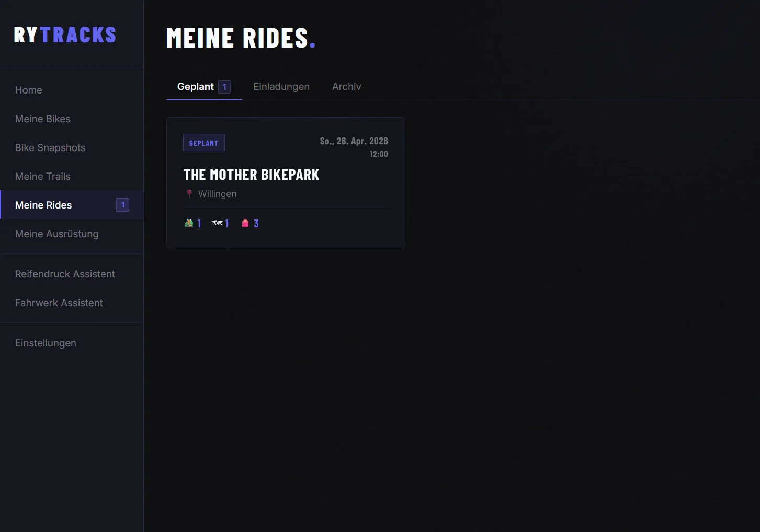760x532 pixels.
Task: Expand the Meine Trails section
Action: click(42, 176)
